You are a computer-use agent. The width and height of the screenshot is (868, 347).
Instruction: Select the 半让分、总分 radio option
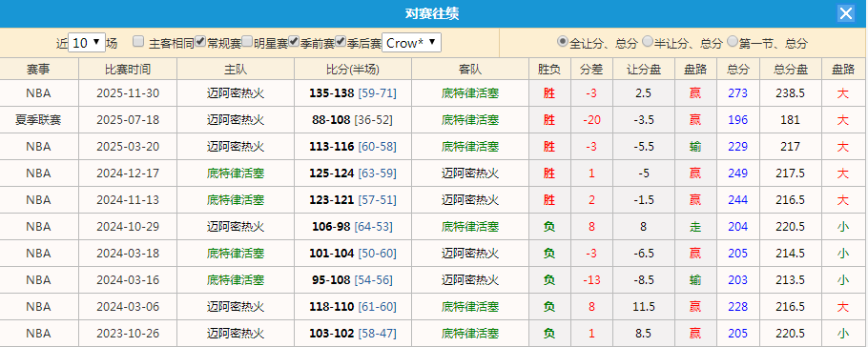[648, 41]
